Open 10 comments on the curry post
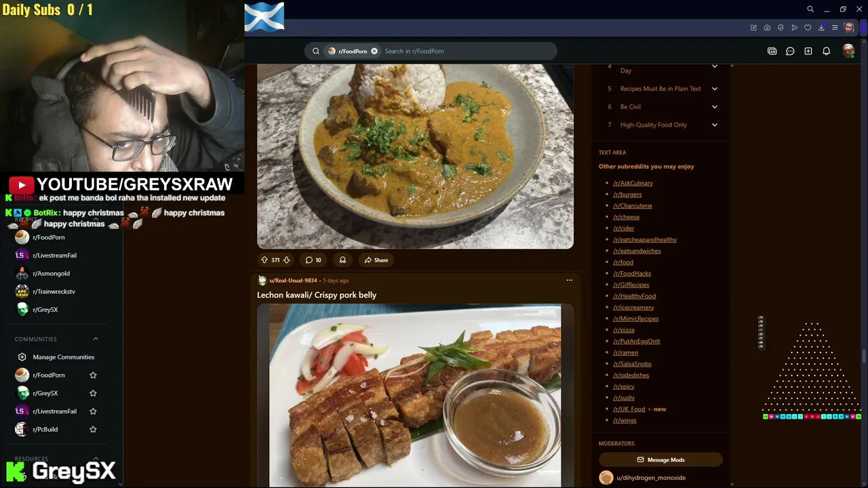The height and width of the screenshot is (488, 868). click(x=313, y=260)
